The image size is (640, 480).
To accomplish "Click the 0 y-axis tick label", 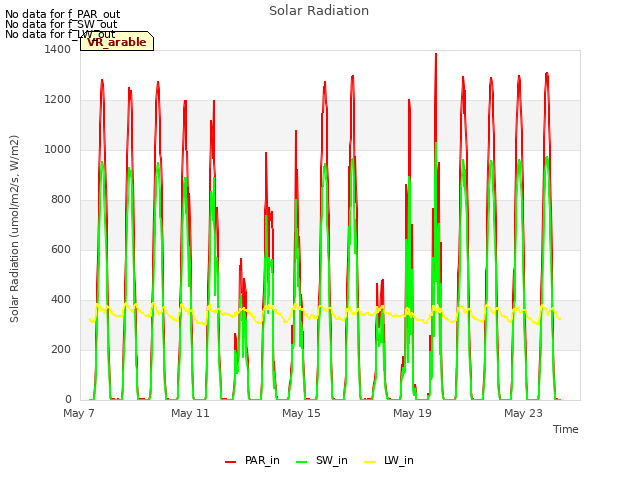I will [x=68, y=399].
